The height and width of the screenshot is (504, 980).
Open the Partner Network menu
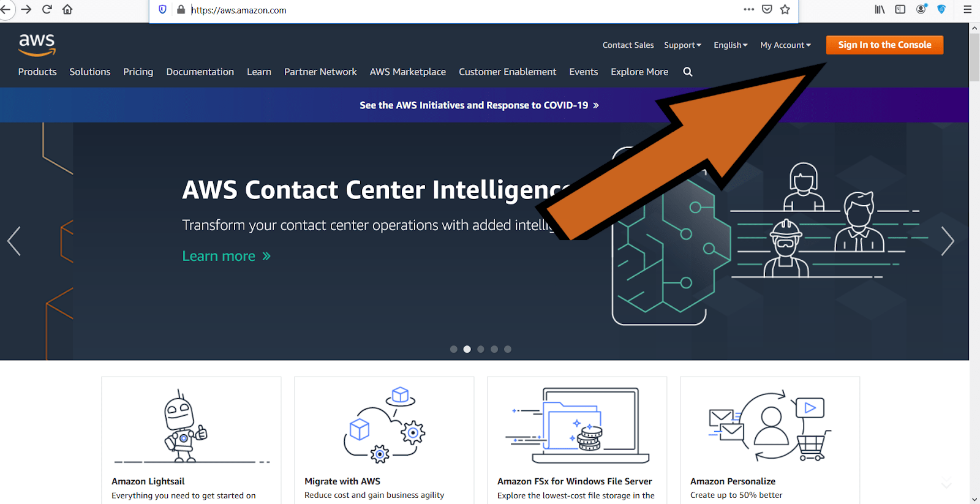coord(320,72)
